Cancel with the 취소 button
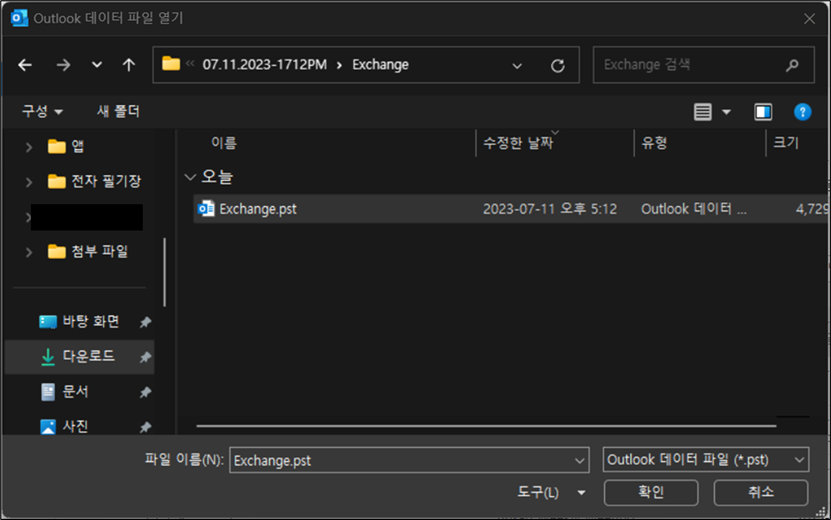831x520 pixels. [761, 492]
